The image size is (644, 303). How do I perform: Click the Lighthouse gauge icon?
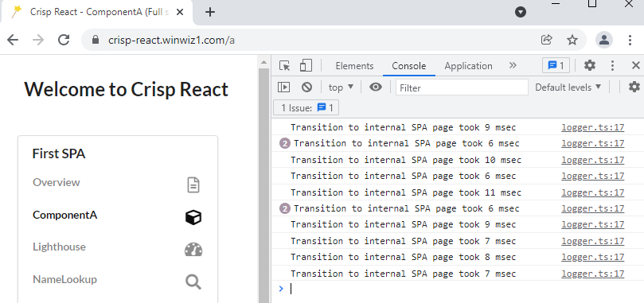(193, 250)
